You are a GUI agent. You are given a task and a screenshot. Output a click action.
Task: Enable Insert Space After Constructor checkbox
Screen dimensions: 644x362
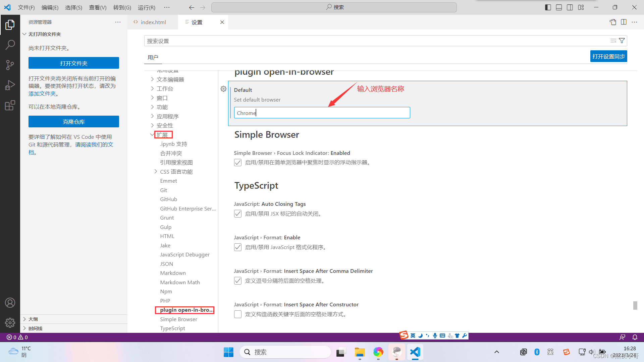238,314
